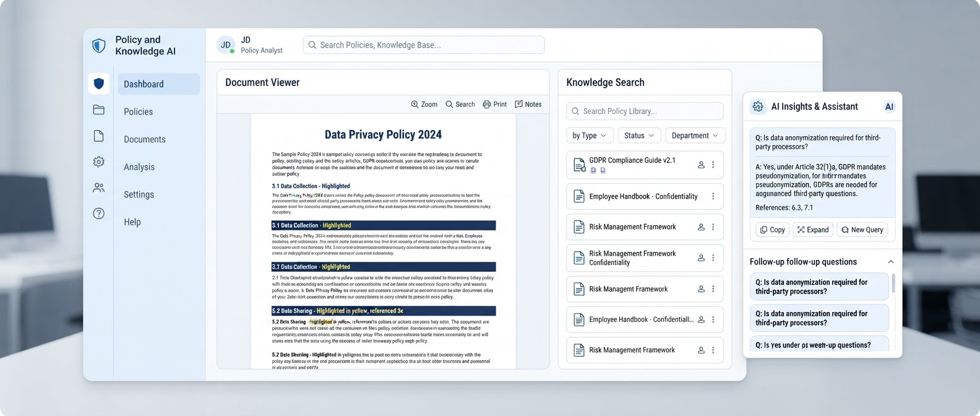Open the Status filter dropdown
The width and height of the screenshot is (980, 416).
[x=640, y=136]
